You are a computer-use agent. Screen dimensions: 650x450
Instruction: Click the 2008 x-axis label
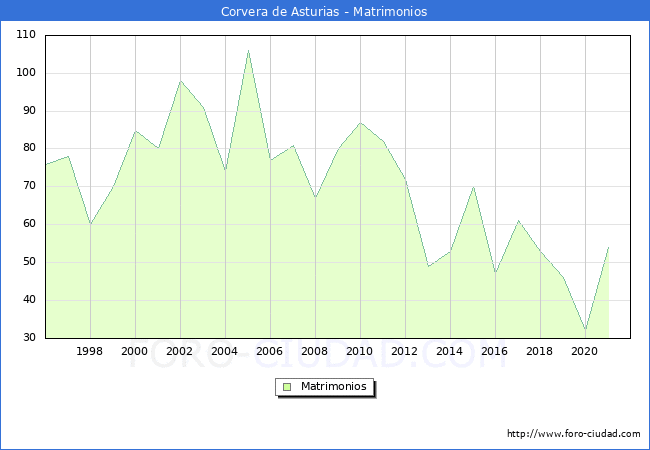315,351
